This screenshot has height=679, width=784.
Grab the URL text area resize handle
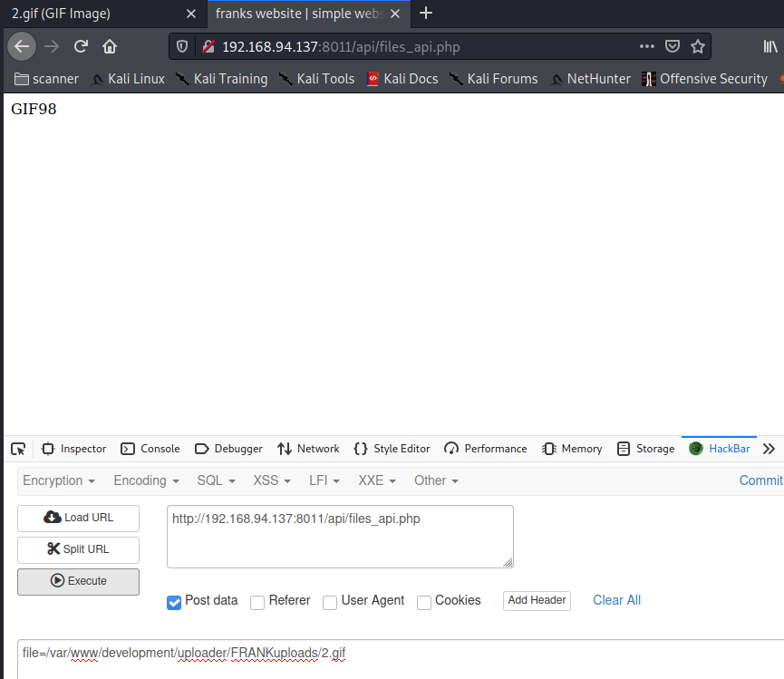tap(508, 562)
